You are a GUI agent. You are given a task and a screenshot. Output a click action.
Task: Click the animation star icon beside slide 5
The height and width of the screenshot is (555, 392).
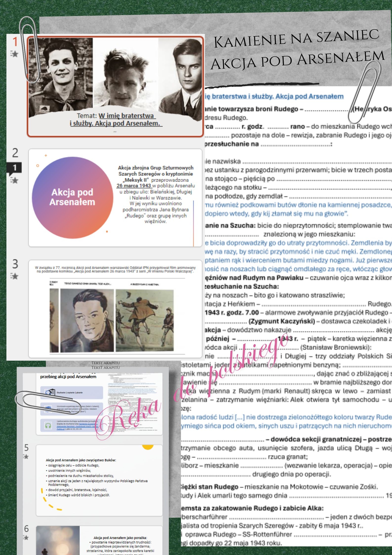(26, 449)
